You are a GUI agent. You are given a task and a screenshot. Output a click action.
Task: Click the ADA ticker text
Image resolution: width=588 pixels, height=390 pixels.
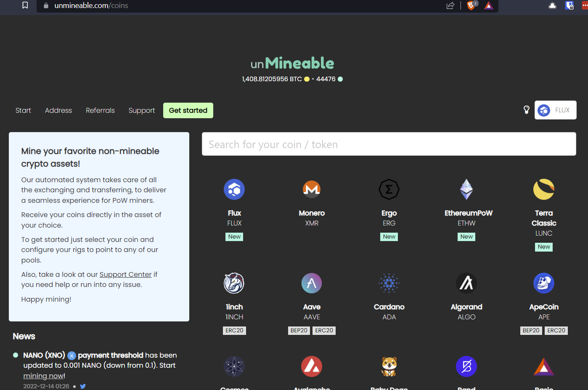pos(389,317)
